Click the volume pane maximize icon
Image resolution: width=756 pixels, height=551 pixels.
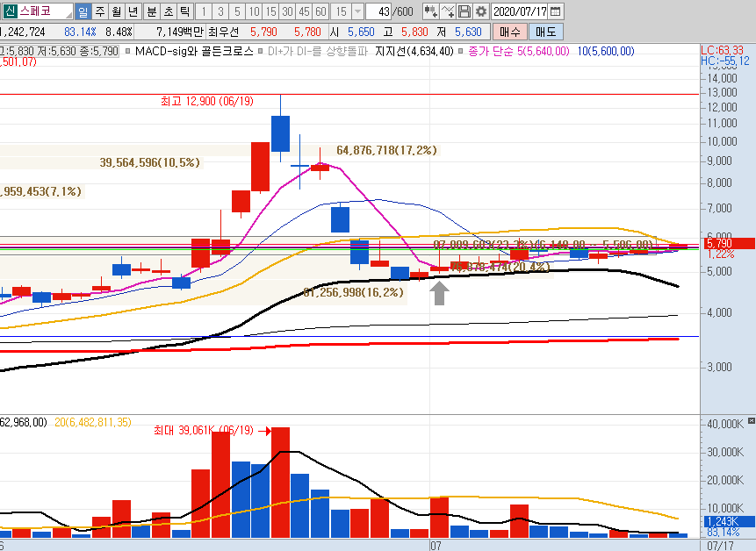tap(752, 421)
